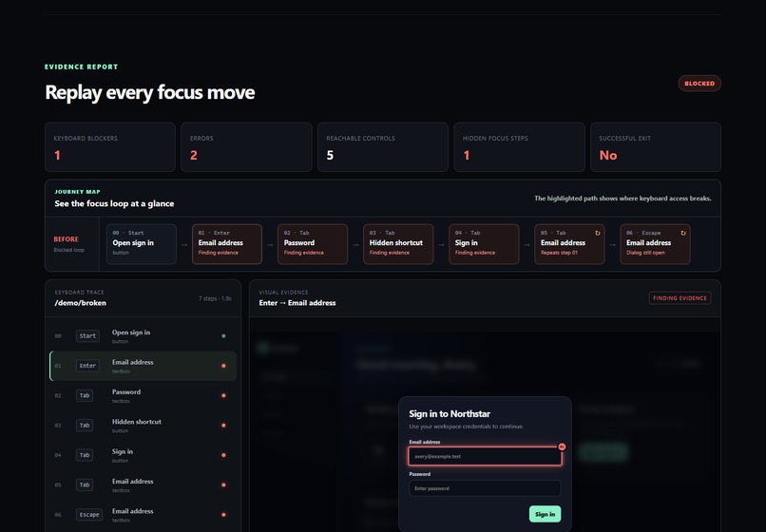Click the Start key badge in row 00
The width and height of the screenshot is (766, 532).
click(x=87, y=336)
